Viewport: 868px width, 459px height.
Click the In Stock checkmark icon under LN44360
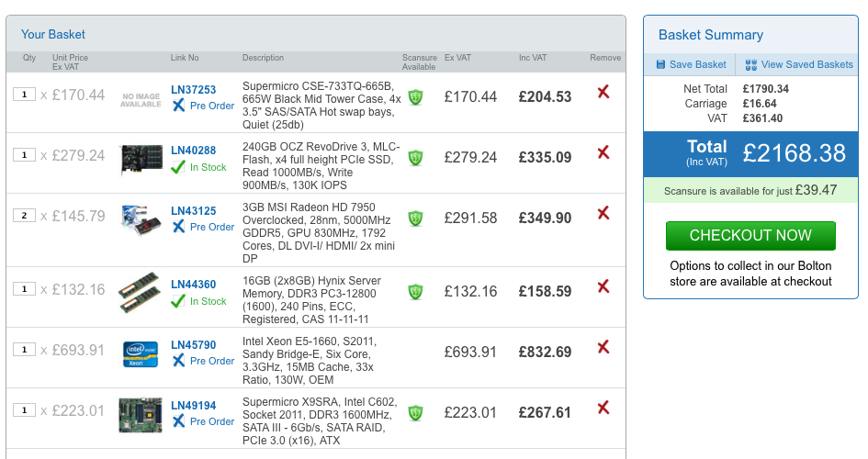(x=178, y=301)
